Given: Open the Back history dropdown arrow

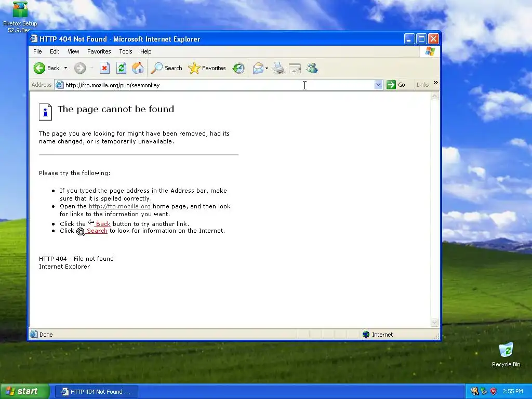Looking at the screenshot, I should click(66, 68).
